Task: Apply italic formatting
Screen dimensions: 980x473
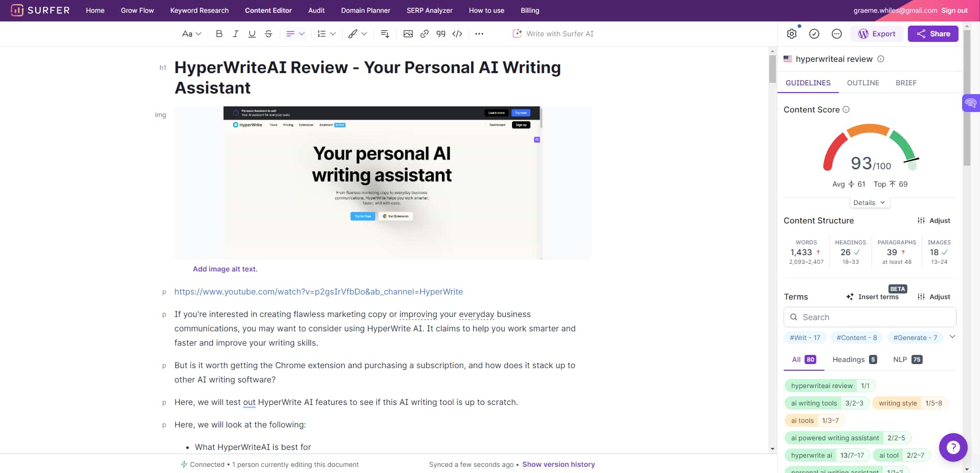Action: (235, 33)
